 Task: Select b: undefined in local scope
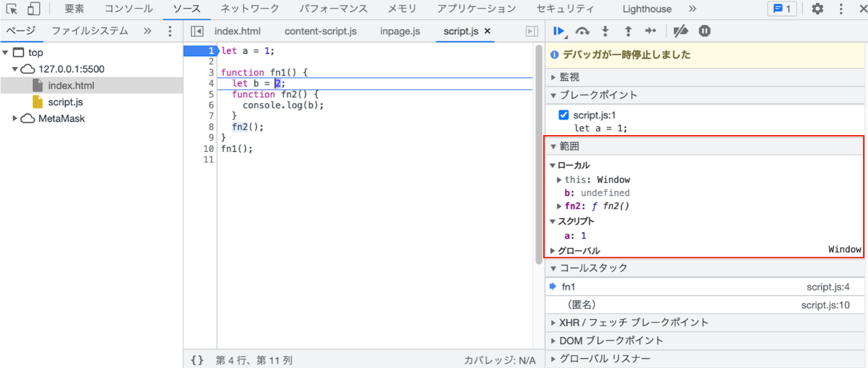[x=596, y=193]
